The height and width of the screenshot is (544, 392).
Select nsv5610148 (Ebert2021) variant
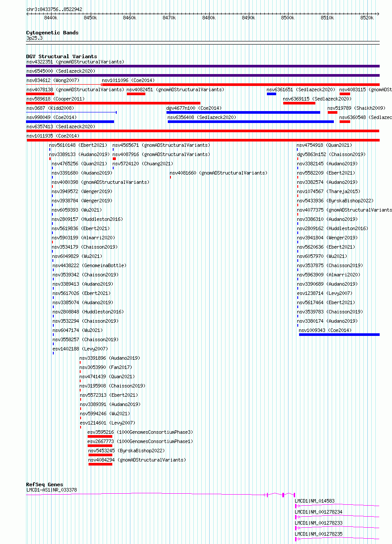point(78,145)
